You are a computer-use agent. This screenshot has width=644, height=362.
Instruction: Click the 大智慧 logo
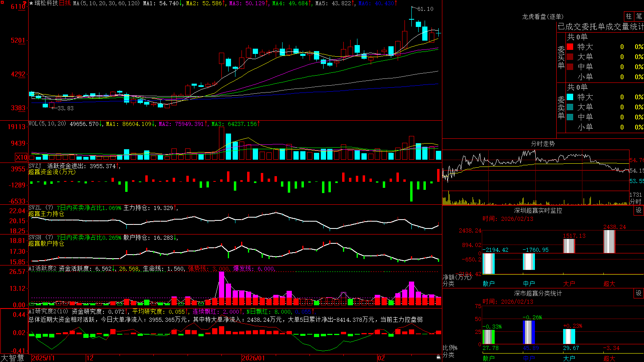(x=12, y=358)
